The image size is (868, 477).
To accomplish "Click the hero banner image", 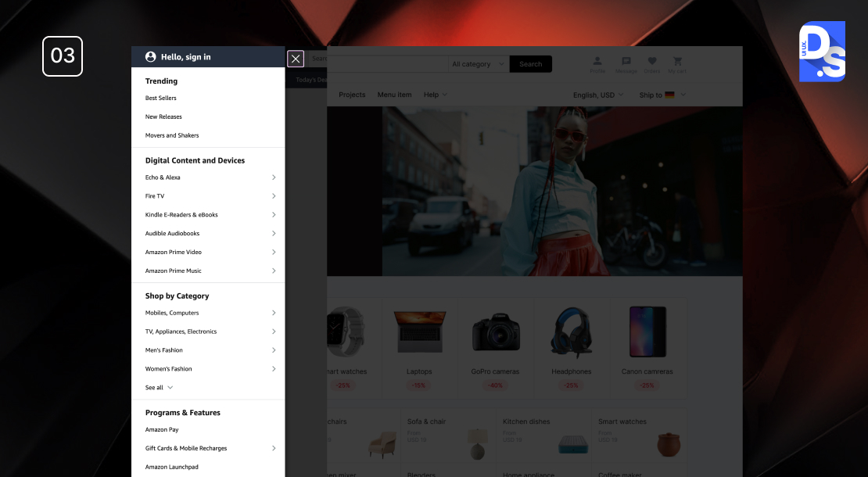I will [535, 192].
